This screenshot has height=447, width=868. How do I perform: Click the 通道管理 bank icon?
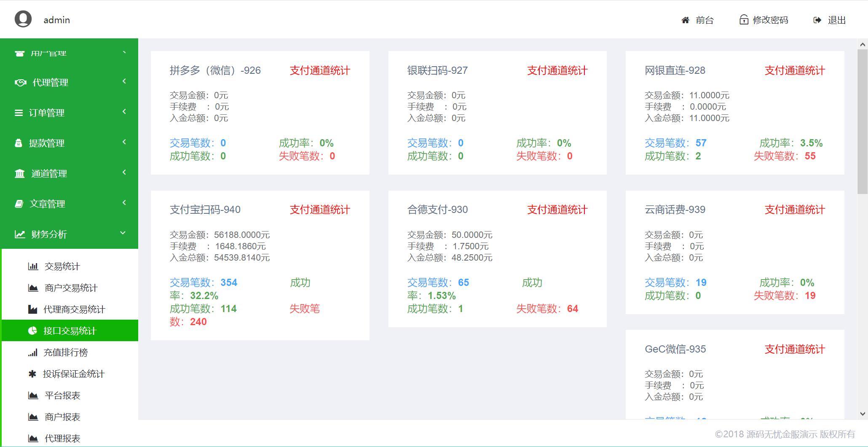coord(19,173)
